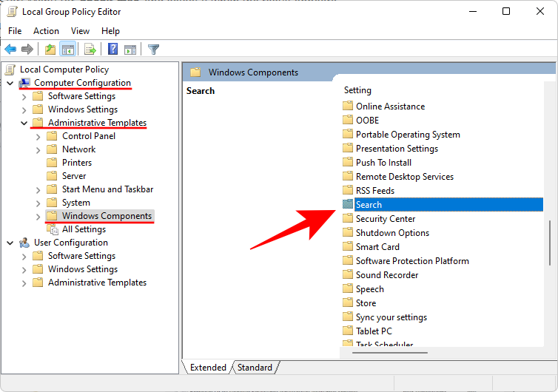558x392 pixels.
Task: Click the Back arrow toolbar icon
Action: pos(10,50)
